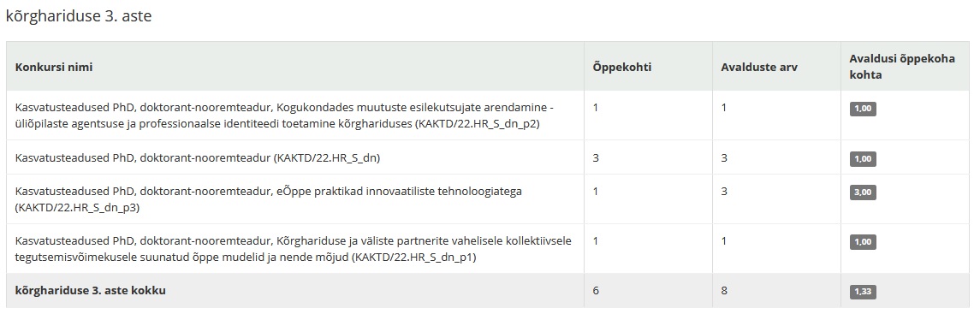Click Õppekohti value 3 in the KAKTD/22.HR_S_dn row
Image resolution: width=980 pixels, height=314 pixels.
click(x=596, y=158)
